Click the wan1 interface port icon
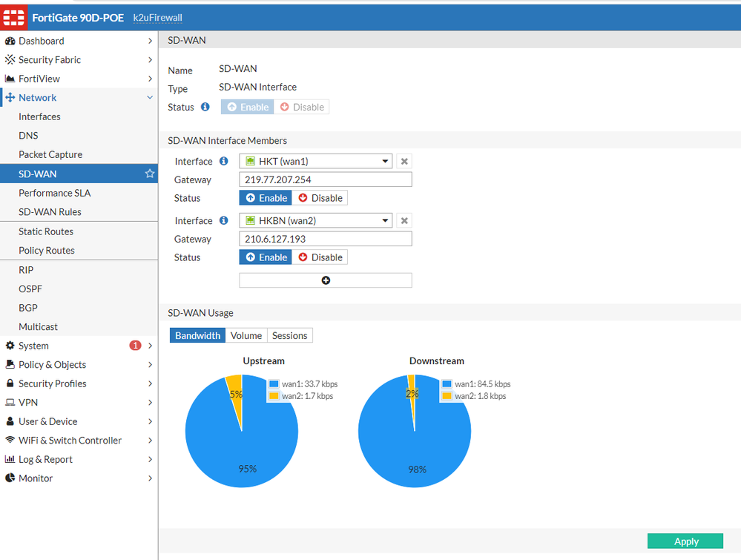The height and width of the screenshot is (560, 741). coord(251,161)
